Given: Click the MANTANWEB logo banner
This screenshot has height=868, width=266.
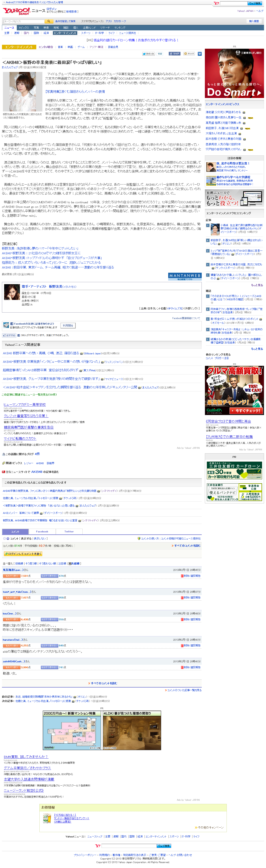Looking at the screenshot, I should point(185,277).
